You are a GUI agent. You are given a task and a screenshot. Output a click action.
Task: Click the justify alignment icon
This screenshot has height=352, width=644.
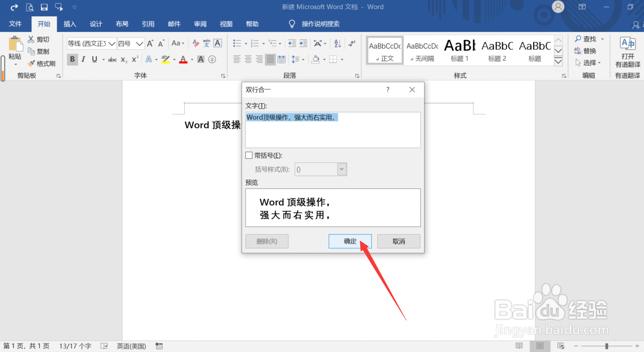tap(270, 59)
